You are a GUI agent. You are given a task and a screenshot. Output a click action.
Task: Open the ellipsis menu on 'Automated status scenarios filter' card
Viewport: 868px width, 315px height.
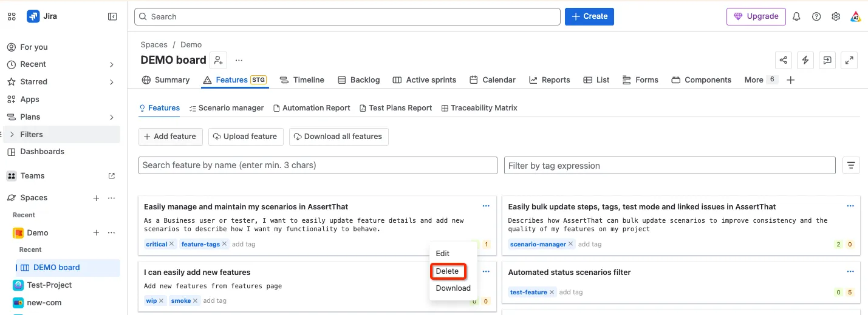click(x=850, y=272)
